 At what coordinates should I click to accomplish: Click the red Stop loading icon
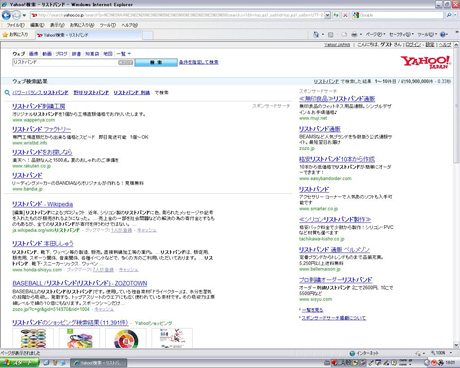coord(345,15)
